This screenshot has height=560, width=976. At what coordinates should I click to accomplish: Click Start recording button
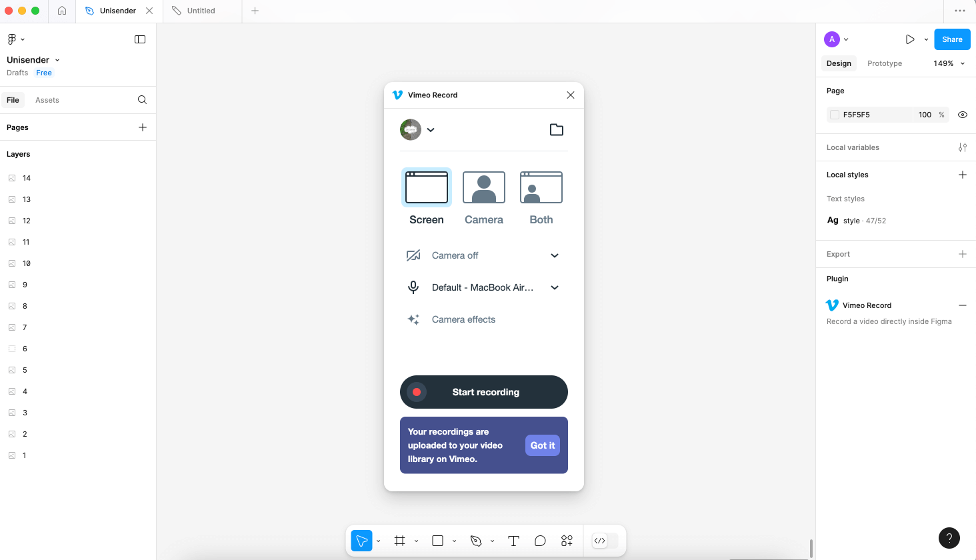[x=484, y=392]
